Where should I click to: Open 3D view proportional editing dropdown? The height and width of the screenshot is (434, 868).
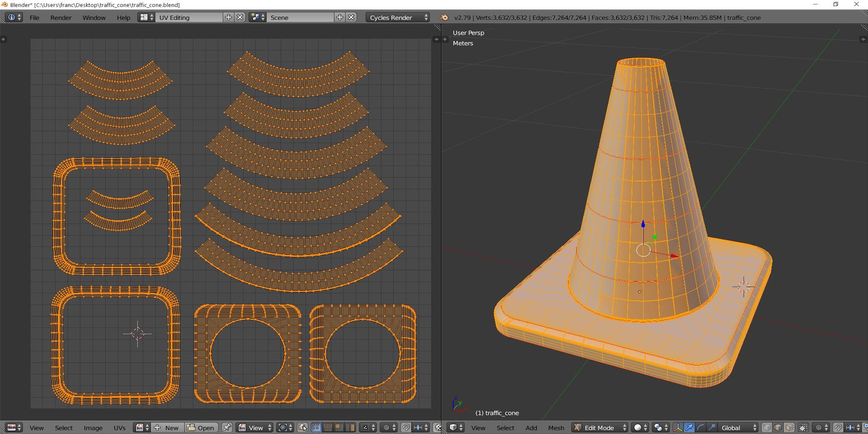click(821, 427)
